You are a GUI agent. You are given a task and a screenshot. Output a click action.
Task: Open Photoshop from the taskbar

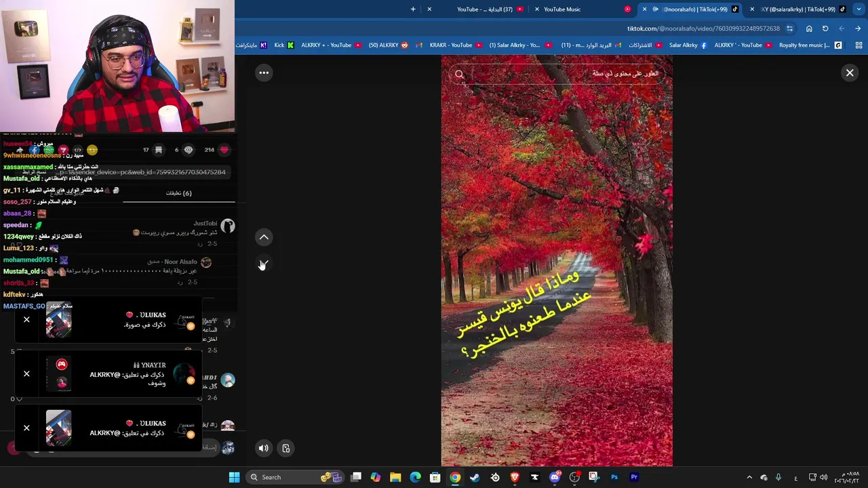pos(614,477)
